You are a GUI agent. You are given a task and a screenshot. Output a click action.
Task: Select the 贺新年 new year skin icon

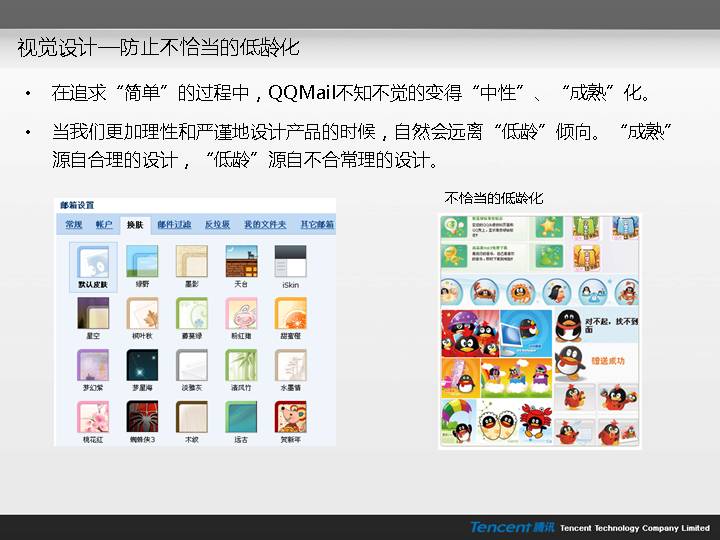[x=289, y=417]
